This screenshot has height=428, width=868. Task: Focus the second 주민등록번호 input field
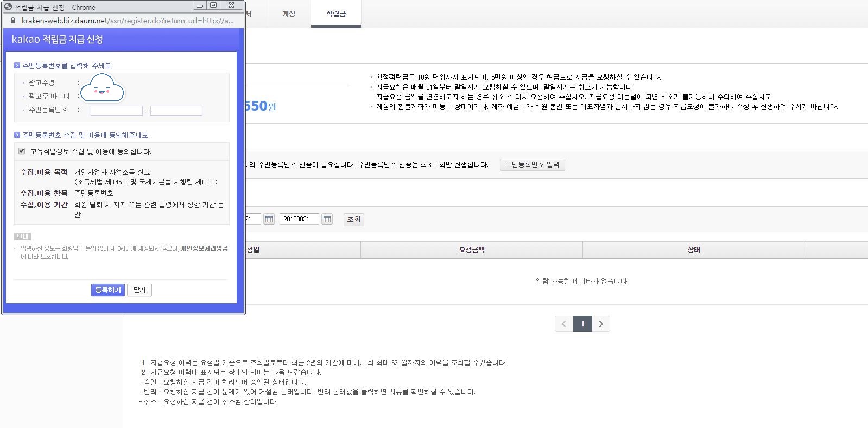[x=176, y=110]
